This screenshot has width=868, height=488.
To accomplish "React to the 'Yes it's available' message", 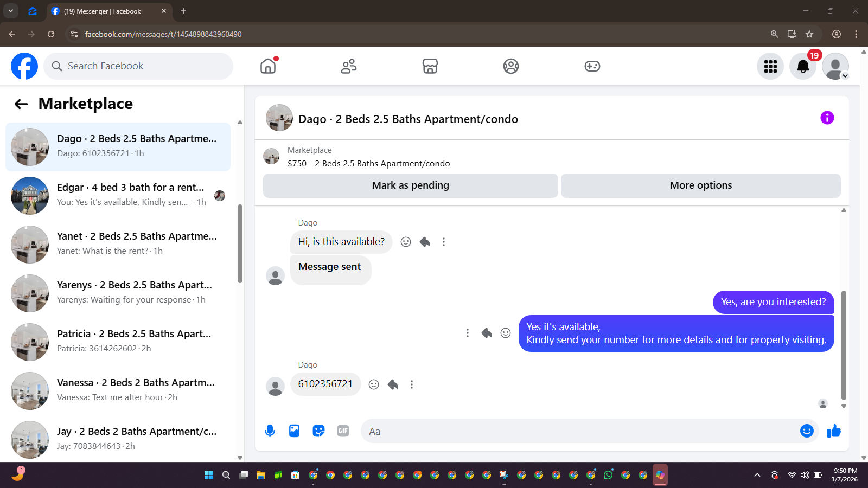I will tap(506, 333).
